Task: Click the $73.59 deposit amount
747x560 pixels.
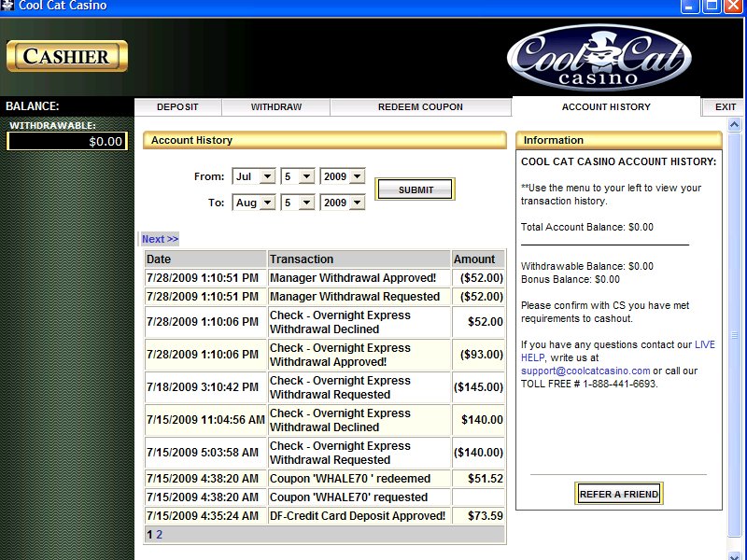Action: pos(478,516)
